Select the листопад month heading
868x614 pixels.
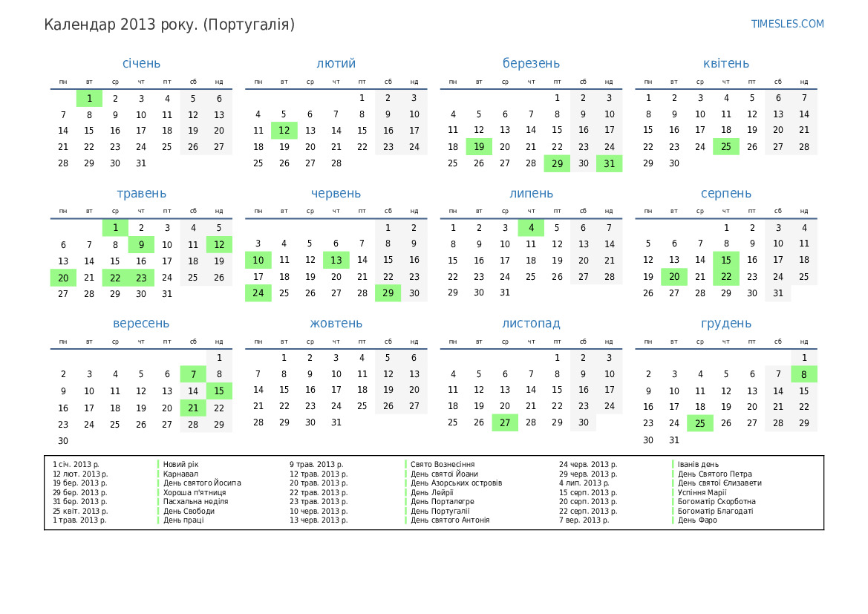[x=531, y=324]
